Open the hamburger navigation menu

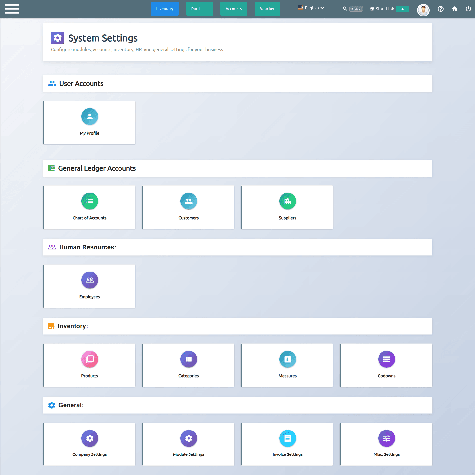[x=12, y=9]
